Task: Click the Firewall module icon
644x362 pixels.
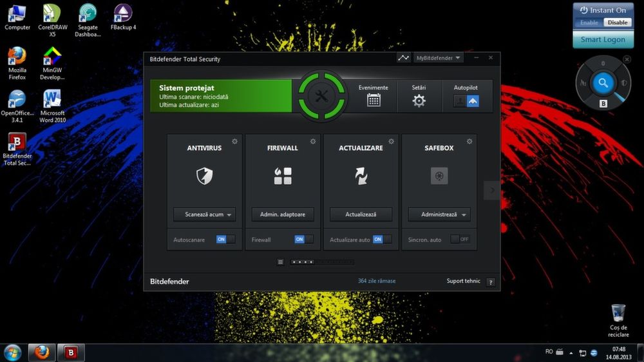Action: (283, 176)
